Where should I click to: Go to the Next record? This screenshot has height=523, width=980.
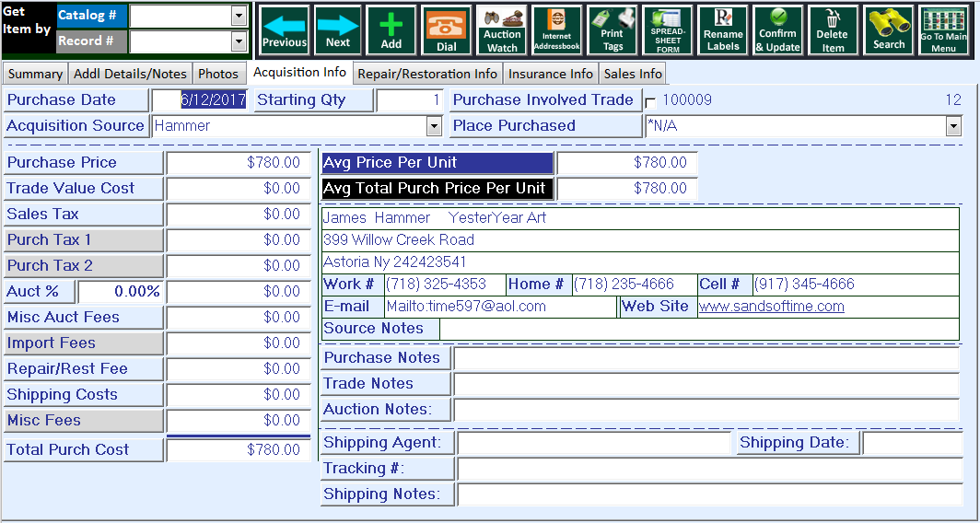[337, 30]
